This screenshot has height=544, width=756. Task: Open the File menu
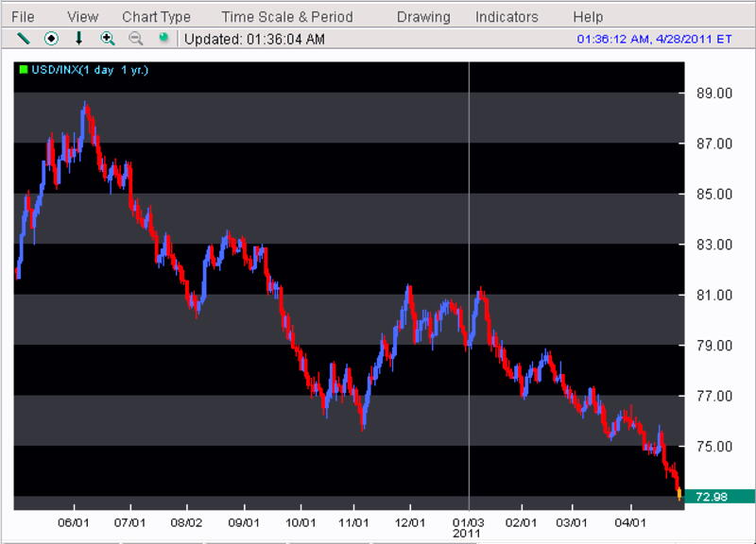coord(23,17)
